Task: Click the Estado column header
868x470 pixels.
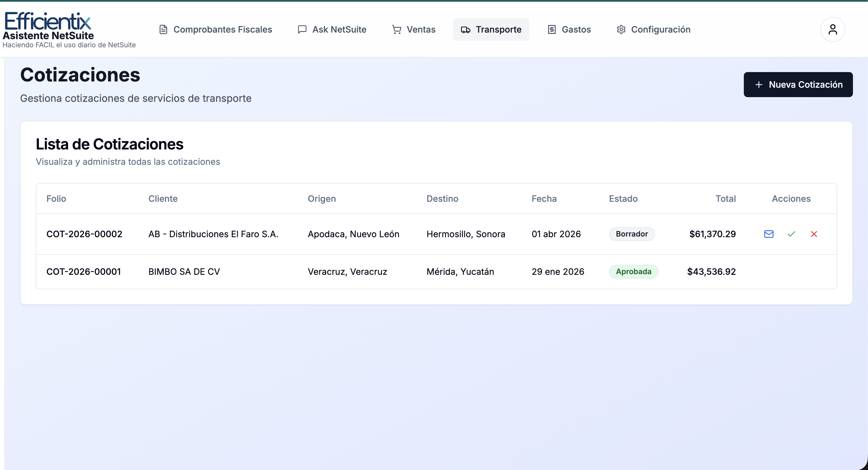Action: 623,199
